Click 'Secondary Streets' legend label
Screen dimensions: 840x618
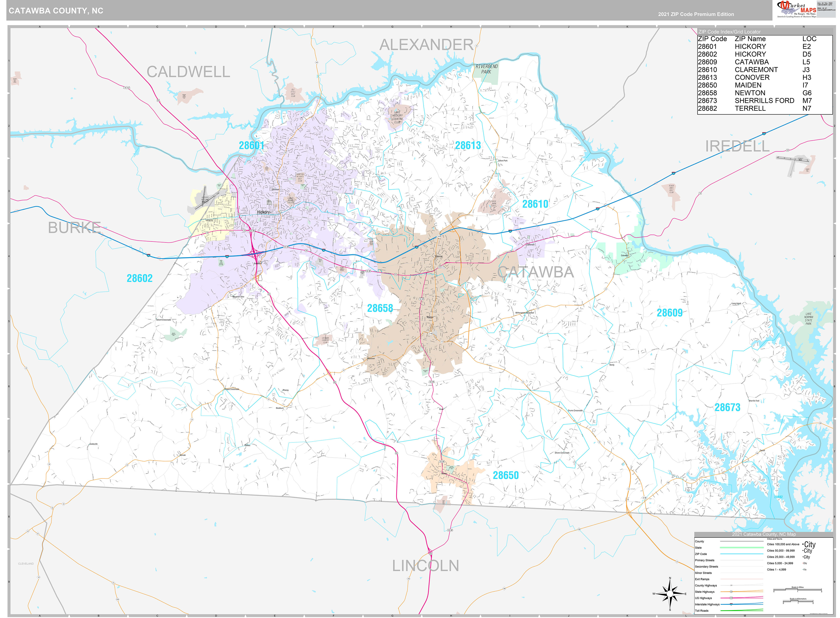click(706, 567)
